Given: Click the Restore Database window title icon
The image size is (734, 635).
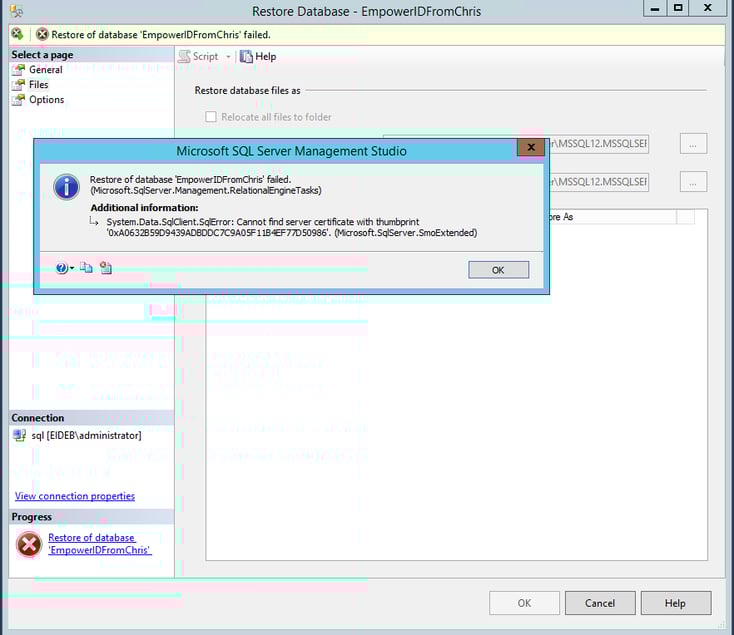Looking at the screenshot, I should (16, 10).
